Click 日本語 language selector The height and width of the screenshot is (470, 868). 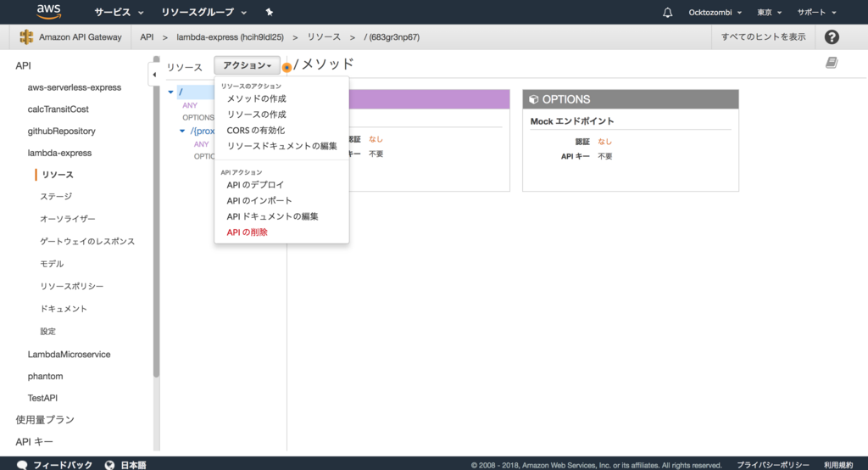(x=133, y=464)
